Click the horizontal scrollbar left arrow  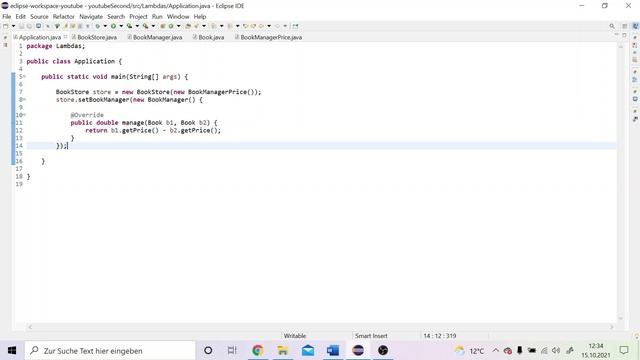tap(30, 327)
